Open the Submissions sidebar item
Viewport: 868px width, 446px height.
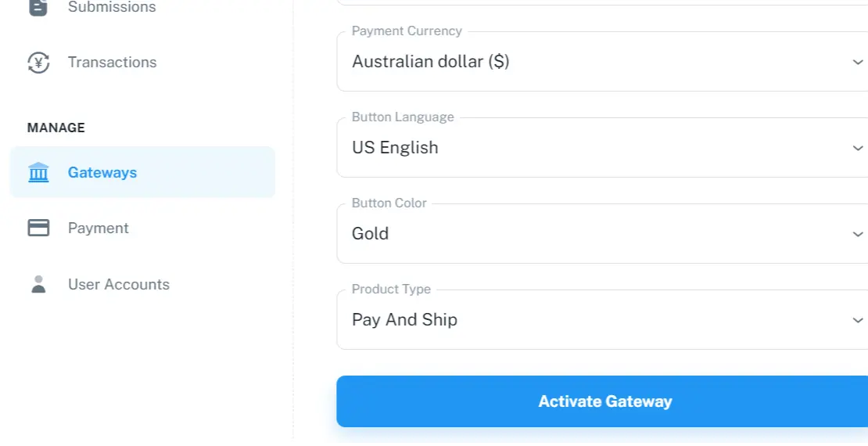(112, 7)
